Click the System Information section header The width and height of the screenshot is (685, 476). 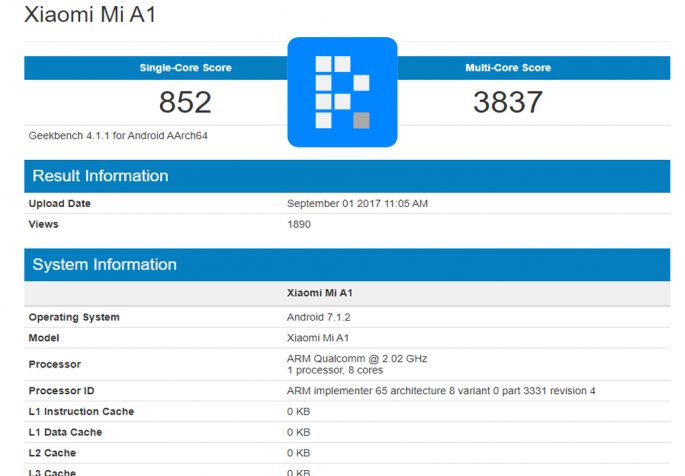click(x=104, y=265)
